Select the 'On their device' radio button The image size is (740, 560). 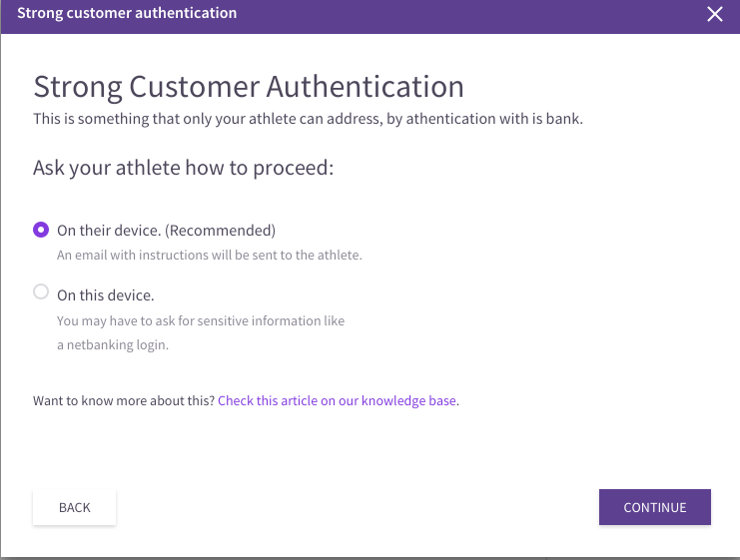[41, 230]
